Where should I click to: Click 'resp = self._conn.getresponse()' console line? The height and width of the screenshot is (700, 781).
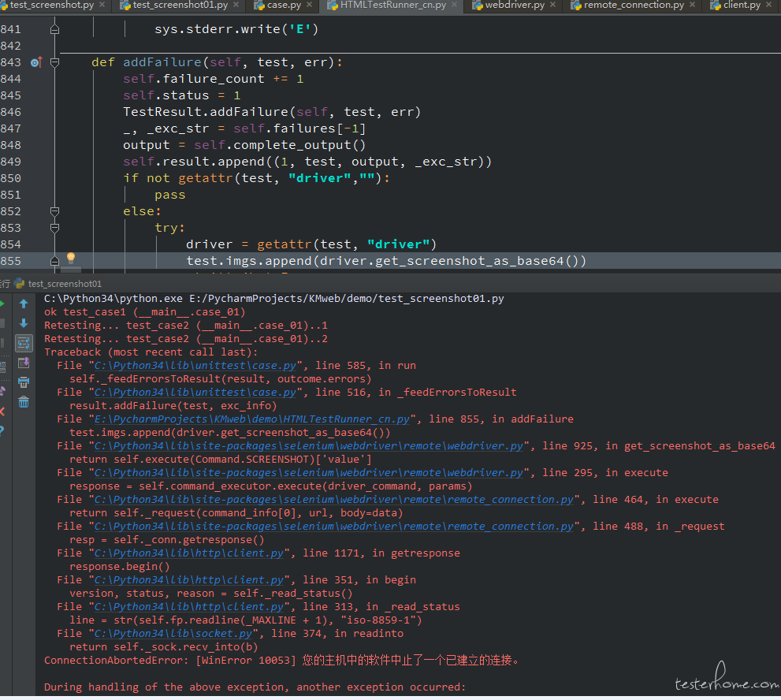point(167,540)
